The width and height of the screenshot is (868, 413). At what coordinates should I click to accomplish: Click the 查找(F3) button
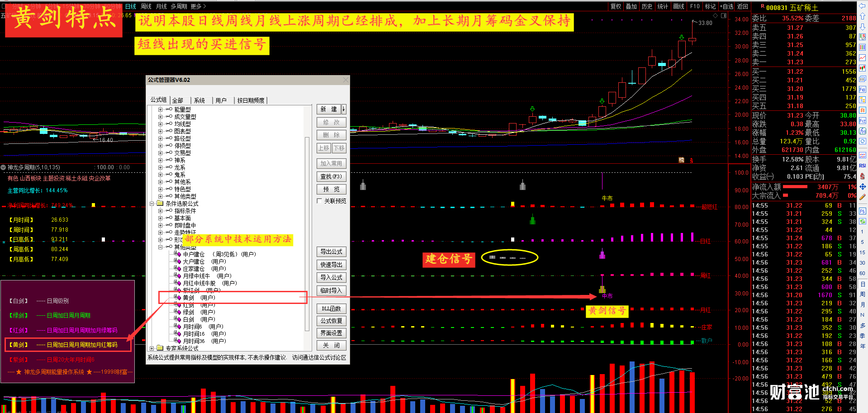[332, 176]
